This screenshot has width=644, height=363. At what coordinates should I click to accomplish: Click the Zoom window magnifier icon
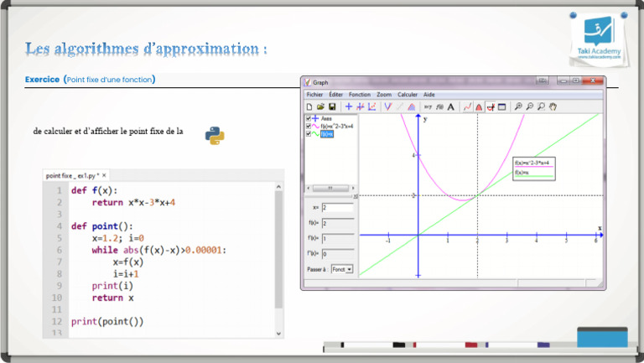[x=542, y=106]
